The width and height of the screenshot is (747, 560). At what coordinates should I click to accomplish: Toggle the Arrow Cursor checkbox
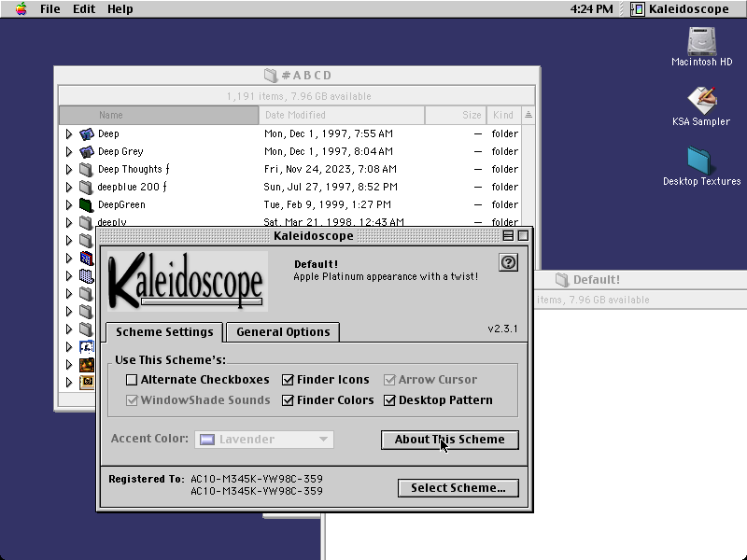(x=389, y=380)
